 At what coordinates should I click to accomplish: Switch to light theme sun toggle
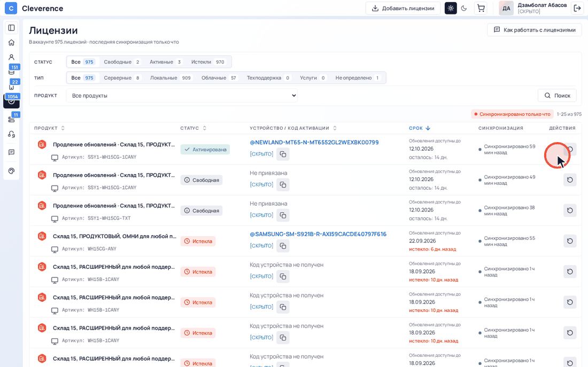[x=451, y=8]
